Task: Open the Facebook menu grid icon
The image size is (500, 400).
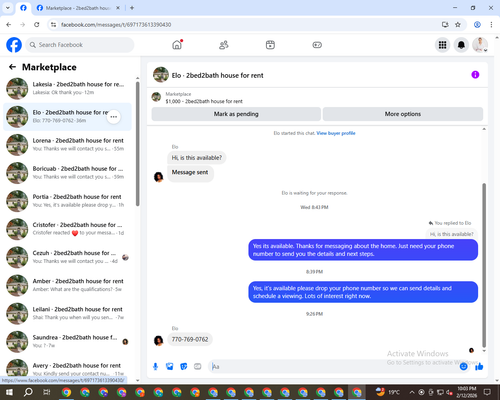Action: 442,45
